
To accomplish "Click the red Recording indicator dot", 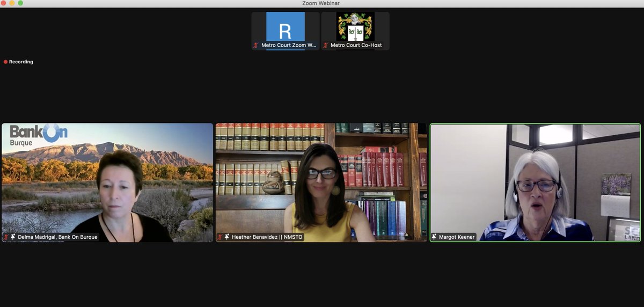I will 5,62.
